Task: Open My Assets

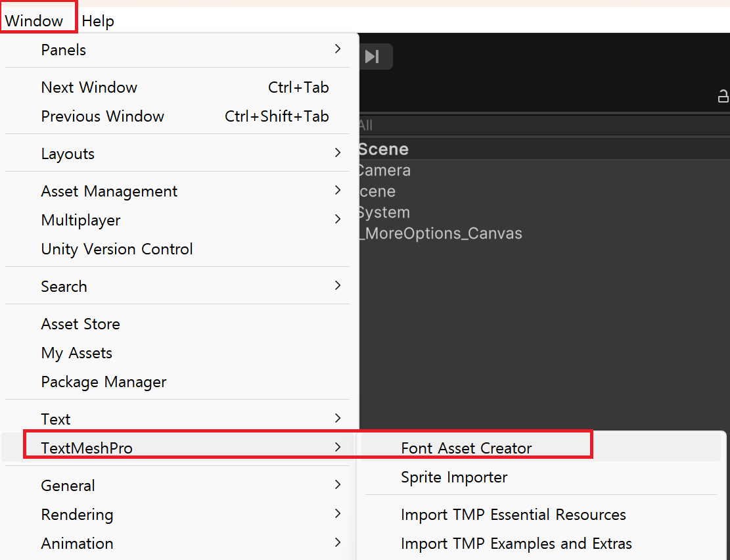Action: tap(177, 353)
